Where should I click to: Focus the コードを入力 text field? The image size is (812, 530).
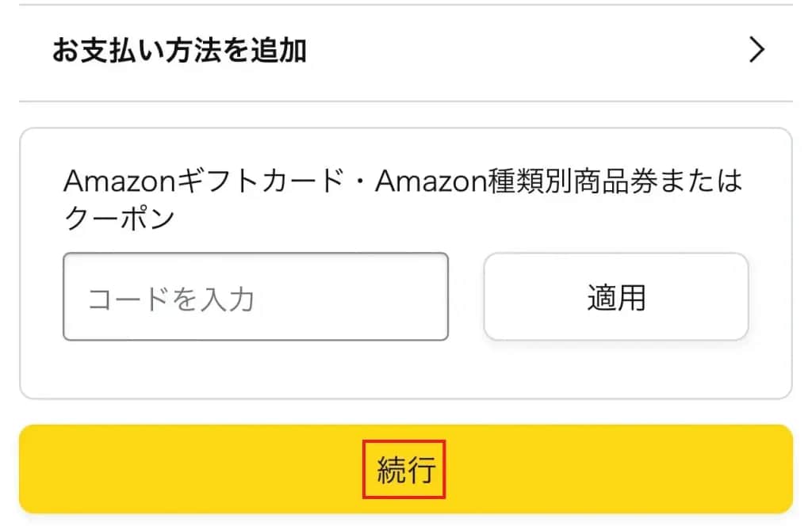tap(255, 297)
